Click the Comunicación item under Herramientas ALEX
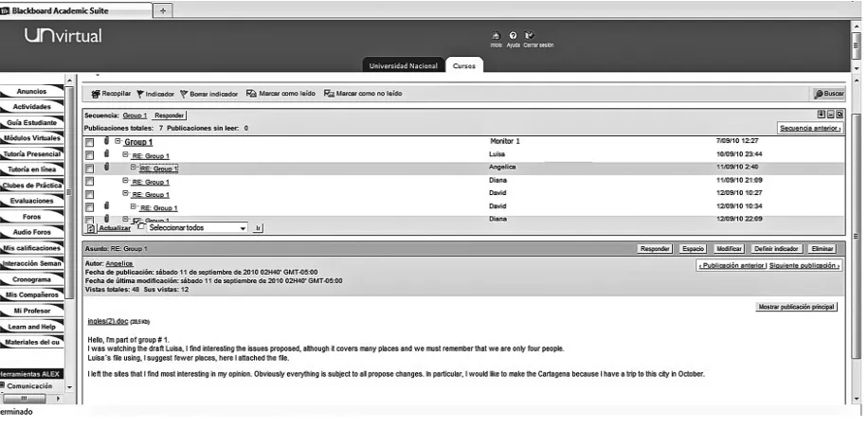 pos(29,386)
